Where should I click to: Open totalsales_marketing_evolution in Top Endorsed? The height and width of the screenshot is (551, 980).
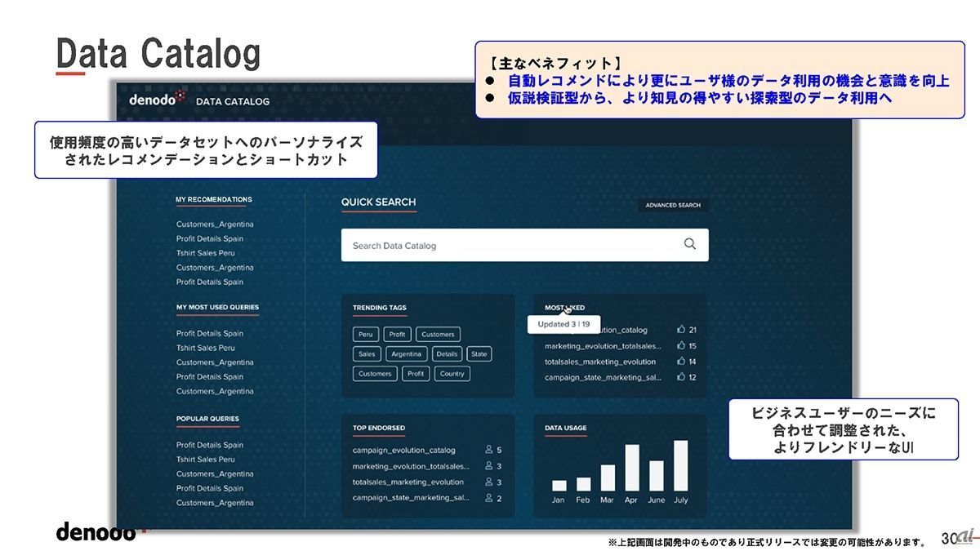[408, 482]
